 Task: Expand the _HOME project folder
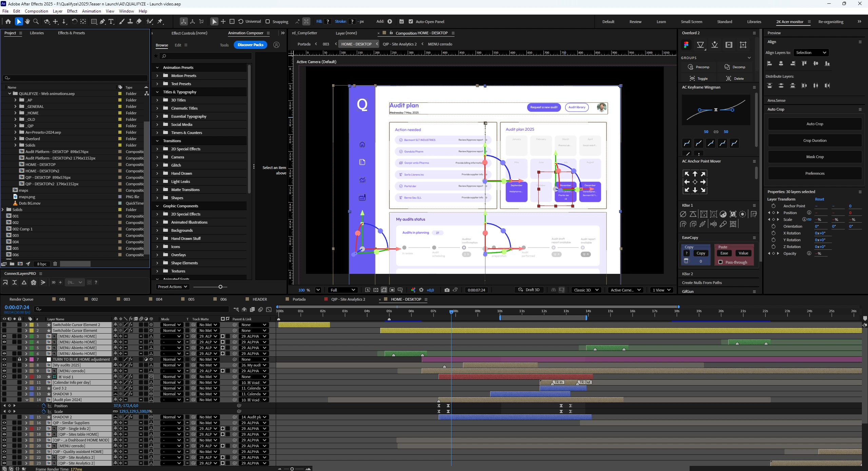pos(15,113)
